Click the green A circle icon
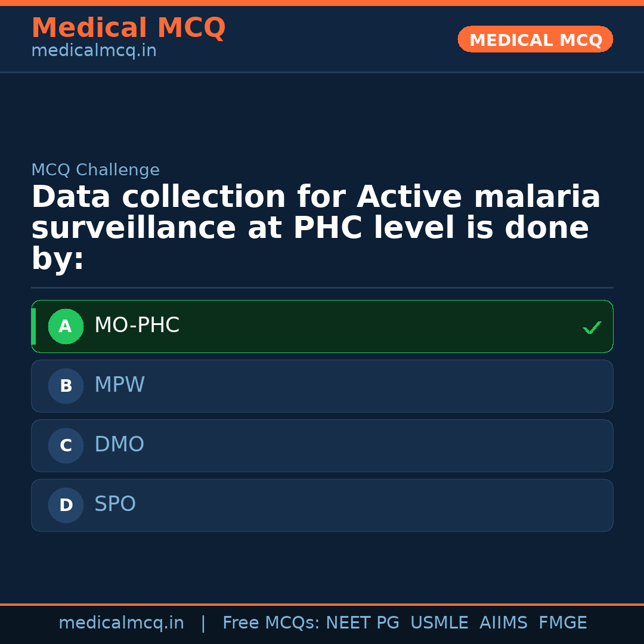Image resolution: width=644 pixels, height=644 pixels. click(66, 327)
